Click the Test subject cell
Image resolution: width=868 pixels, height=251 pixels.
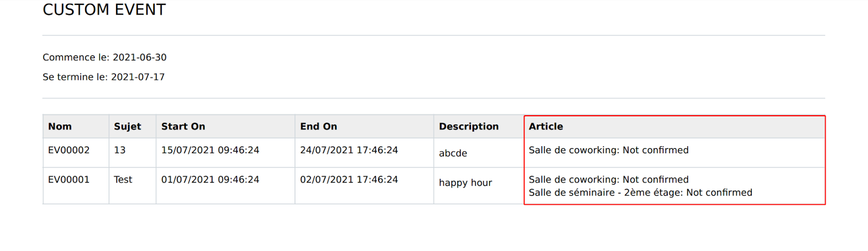[x=123, y=179]
